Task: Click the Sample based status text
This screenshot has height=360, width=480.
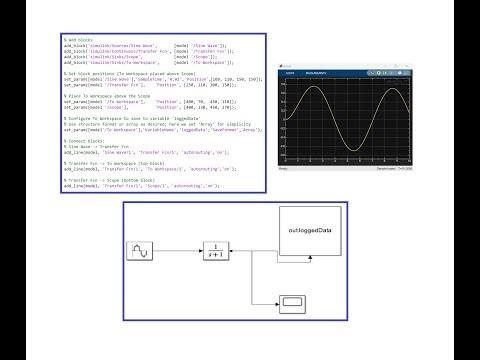Action: (x=386, y=169)
